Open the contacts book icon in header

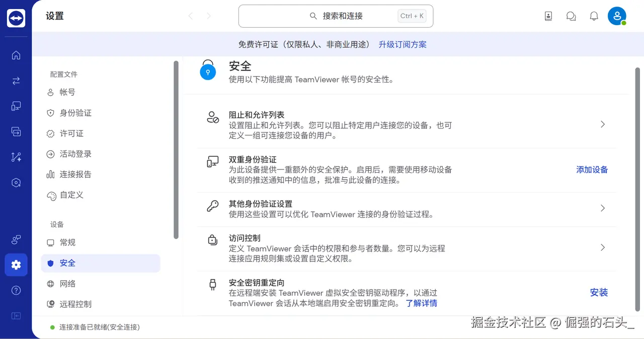548,16
